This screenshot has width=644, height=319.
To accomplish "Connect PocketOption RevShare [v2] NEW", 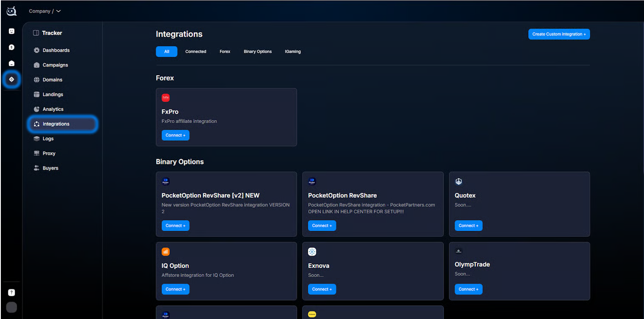I will (176, 226).
